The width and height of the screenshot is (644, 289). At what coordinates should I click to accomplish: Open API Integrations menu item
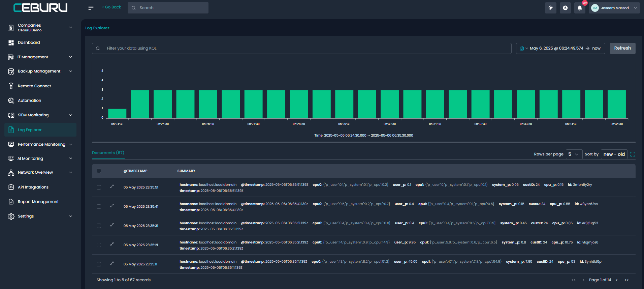(33, 187)
